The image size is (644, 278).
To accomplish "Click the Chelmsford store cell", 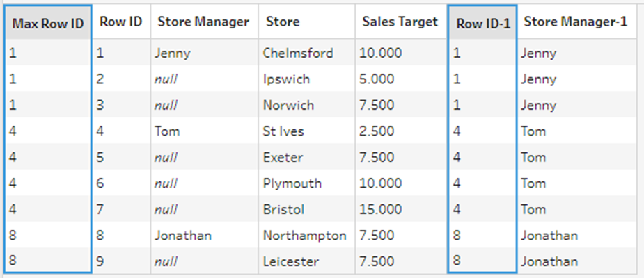I will [x=298, y=53].
